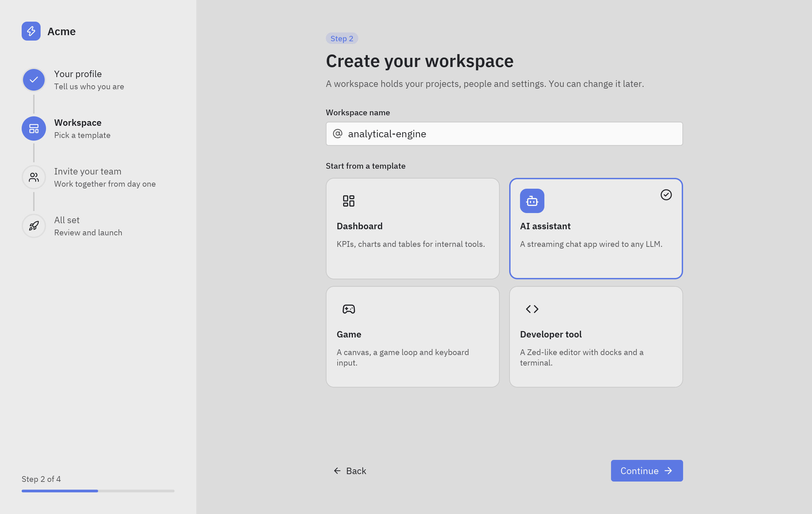The width and height of the screenshot is (812, 514).
Task: Click the AI assistant robot icon
Action: pos(532,201)
